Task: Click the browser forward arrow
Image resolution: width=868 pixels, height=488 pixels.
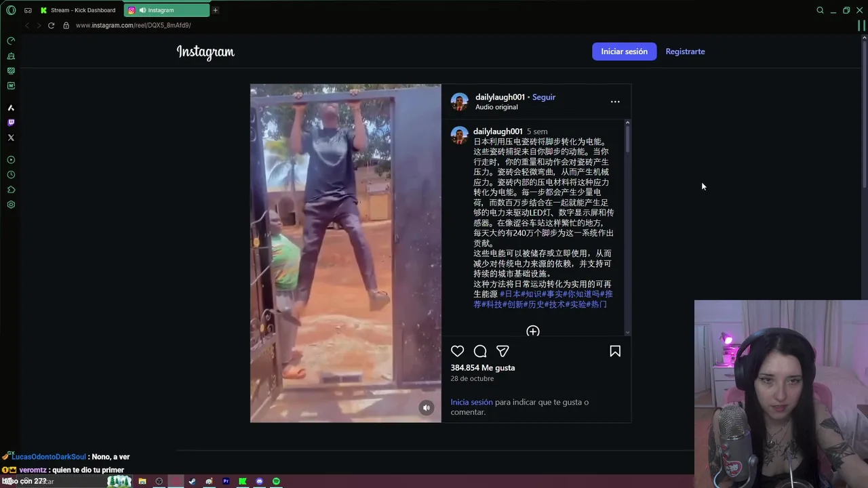Action: (39, 25)
